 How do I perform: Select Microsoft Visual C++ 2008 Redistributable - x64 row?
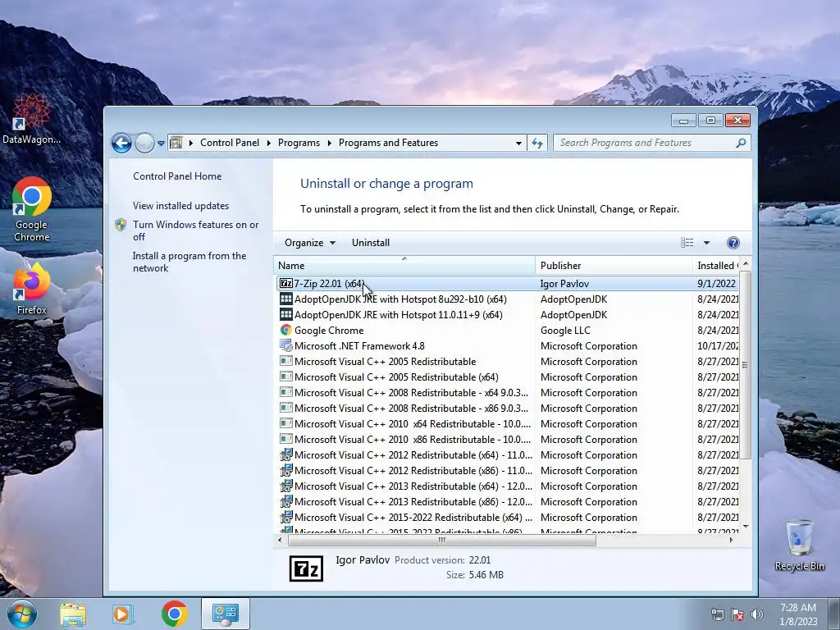click(x=506, y=392)
